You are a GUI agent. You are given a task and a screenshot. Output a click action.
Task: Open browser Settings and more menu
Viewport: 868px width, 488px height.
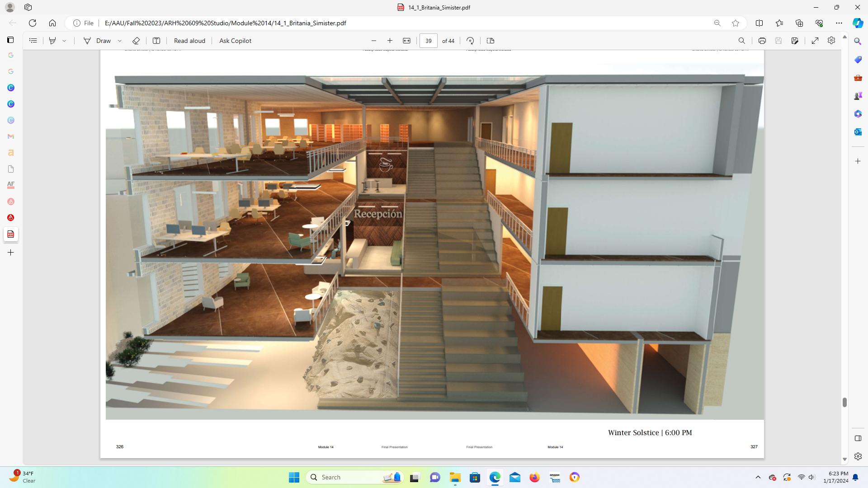[839, 23]
